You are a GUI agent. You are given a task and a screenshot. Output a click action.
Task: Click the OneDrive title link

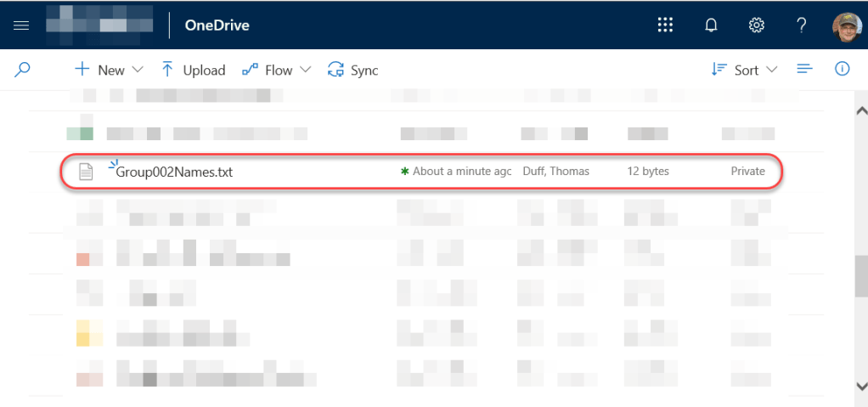pyautogui.click(x=217, y=25)
